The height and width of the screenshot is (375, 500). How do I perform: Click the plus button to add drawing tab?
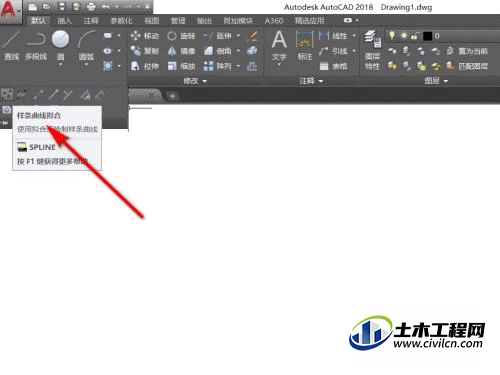tap(173, 96)
